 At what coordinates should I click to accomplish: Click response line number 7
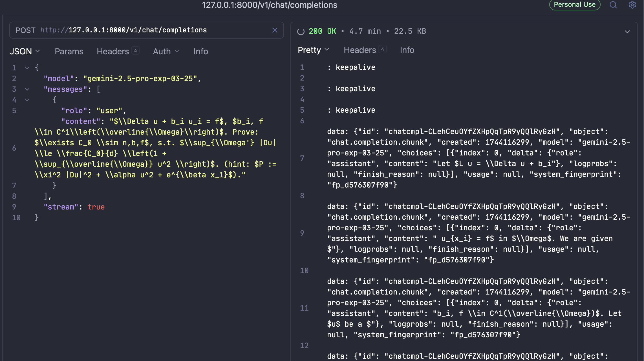coord(302,158)
